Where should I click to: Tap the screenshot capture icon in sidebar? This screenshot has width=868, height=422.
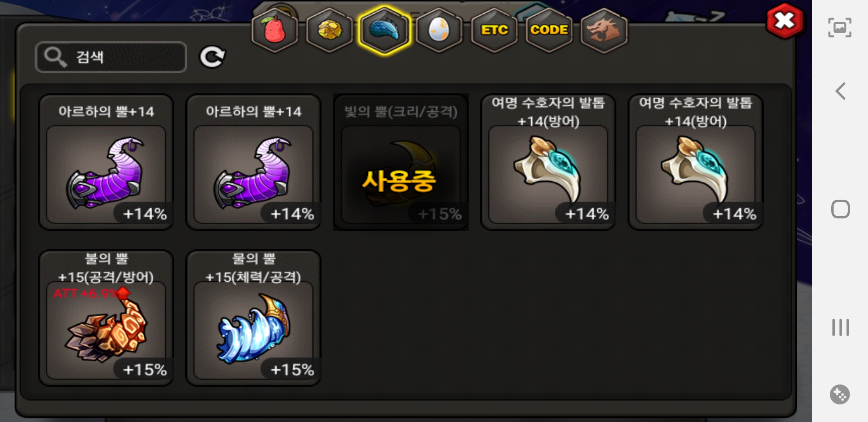click(840, 27)
